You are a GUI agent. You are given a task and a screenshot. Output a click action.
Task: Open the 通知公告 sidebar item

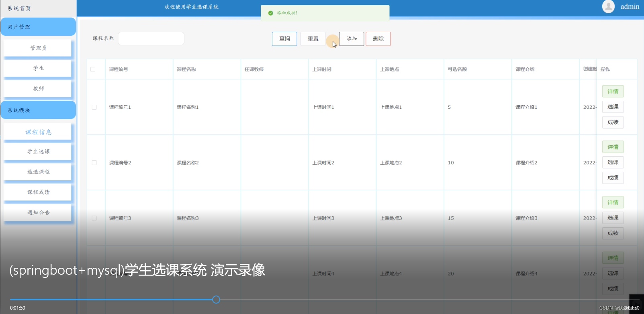(38, 212)
